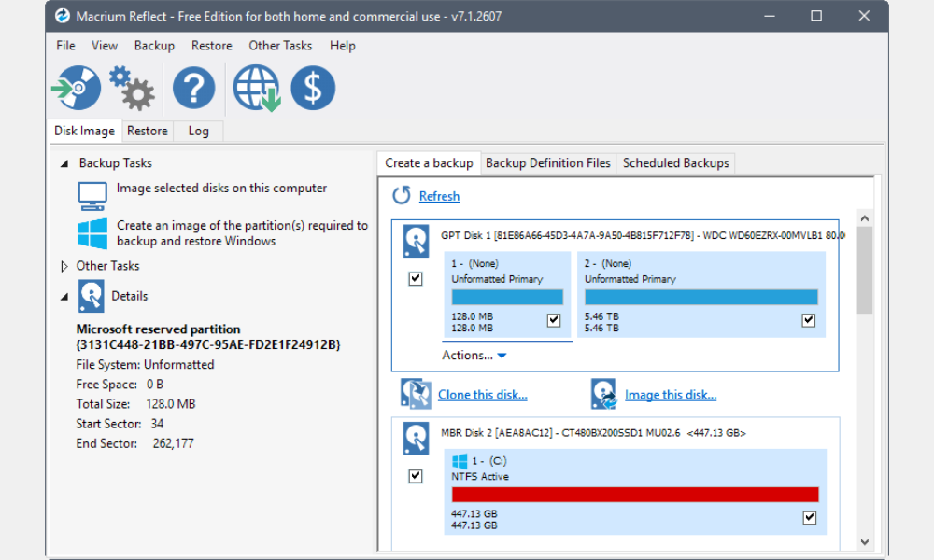Uncheck the MBR Disk 2 whole-disk checkbox

416,476
